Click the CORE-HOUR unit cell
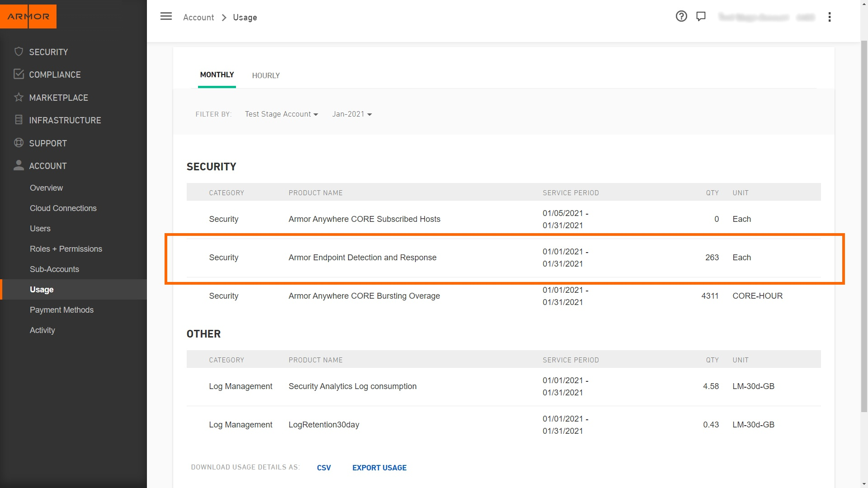Screen dimensions: 868x488 tap(757, 296)
